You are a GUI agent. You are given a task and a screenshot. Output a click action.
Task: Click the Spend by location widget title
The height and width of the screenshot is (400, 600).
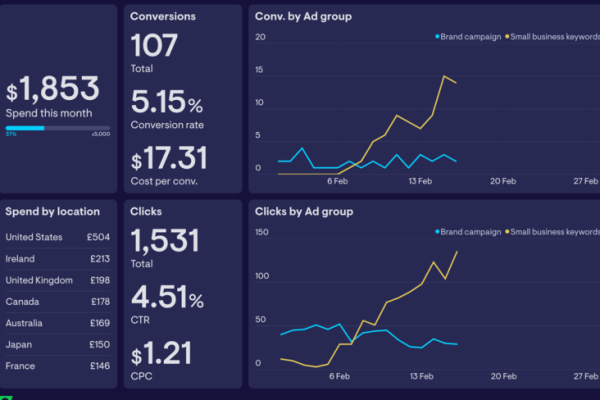click(52, 211)
